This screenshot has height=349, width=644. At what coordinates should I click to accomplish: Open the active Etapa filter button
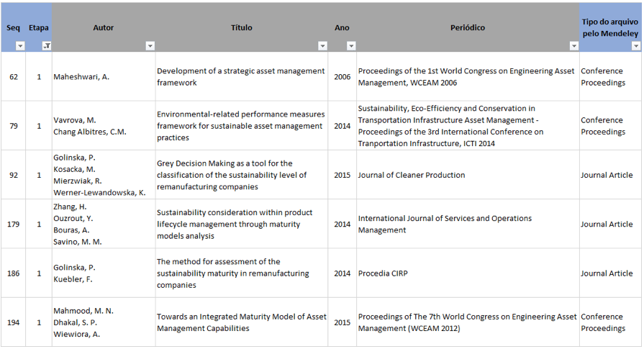(47, 46)
